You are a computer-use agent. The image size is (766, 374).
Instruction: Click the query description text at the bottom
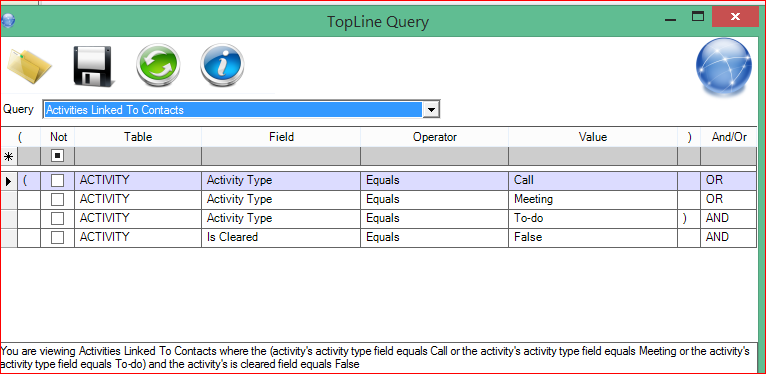(x=375, y=357)
